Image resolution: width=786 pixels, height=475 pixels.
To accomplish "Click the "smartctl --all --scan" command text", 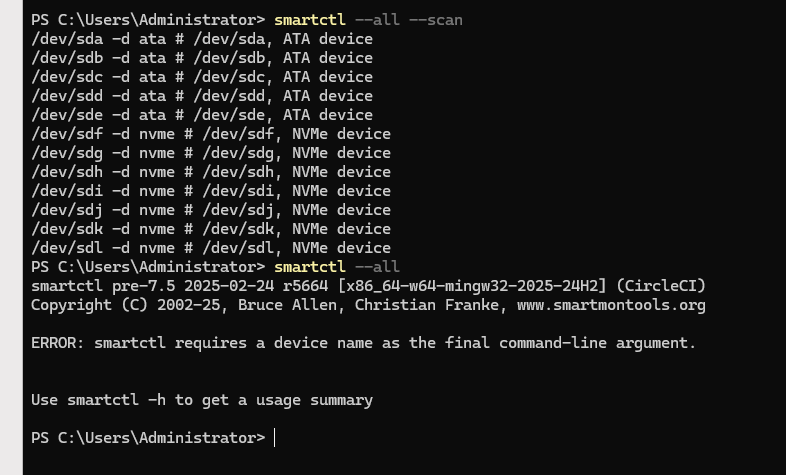I will coord(368,20).
